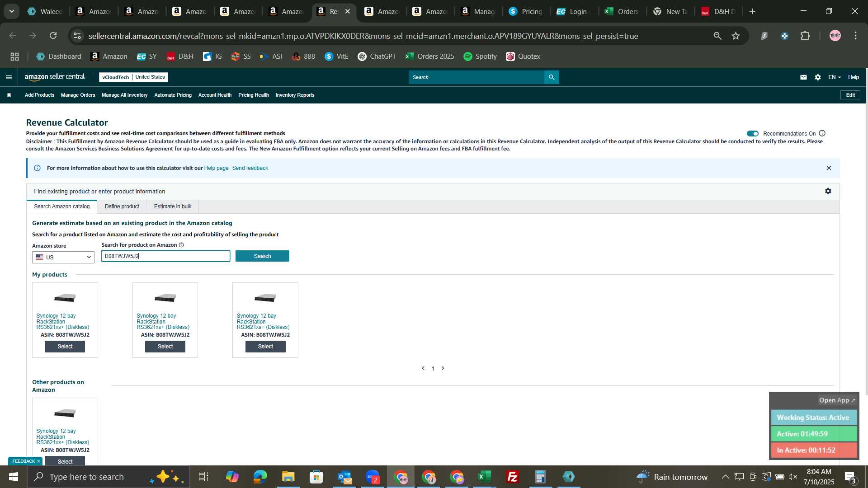
Task: Dismiss the help info banner
Action: (x=829, y=168)
